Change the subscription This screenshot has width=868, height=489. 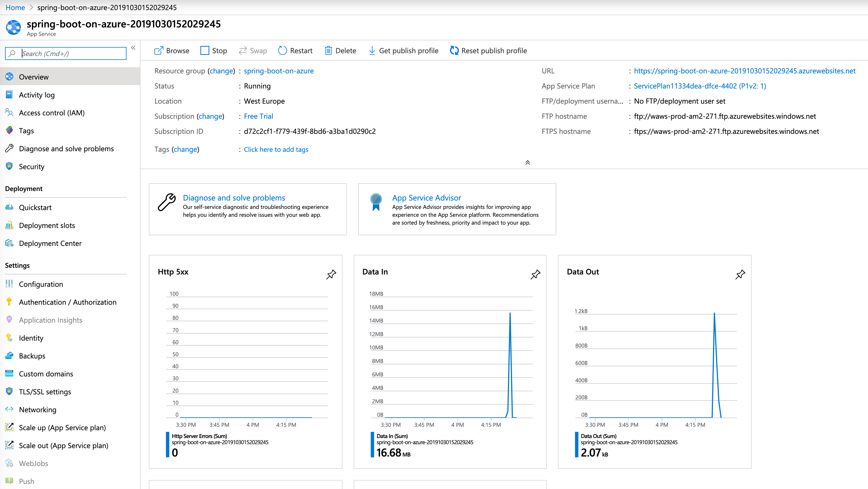point(211,116)
